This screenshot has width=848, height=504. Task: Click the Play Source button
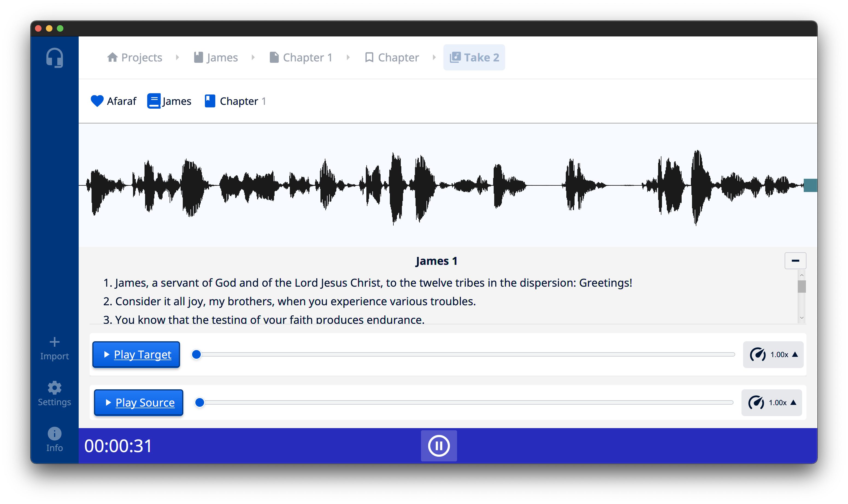138,403
